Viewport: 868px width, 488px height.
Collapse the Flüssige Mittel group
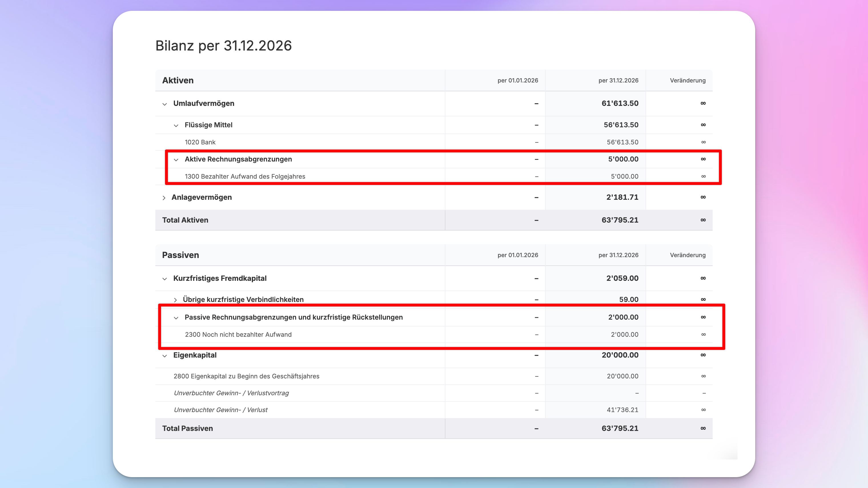point(176,126)
